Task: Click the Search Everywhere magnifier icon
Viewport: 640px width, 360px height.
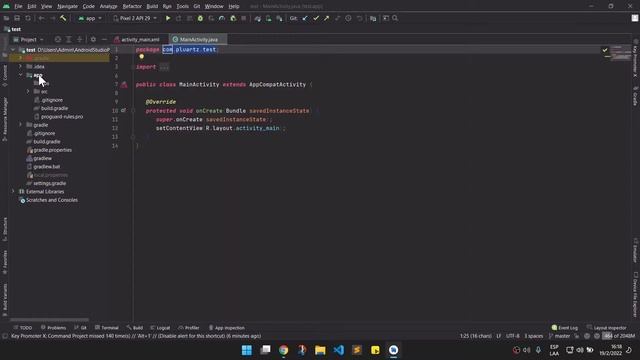Action: (395, 18)
